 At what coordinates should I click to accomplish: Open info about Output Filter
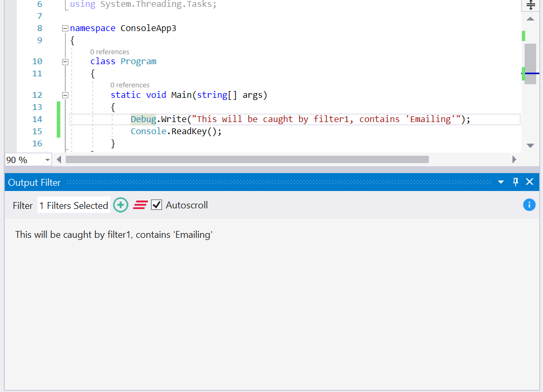coord(529,205)
